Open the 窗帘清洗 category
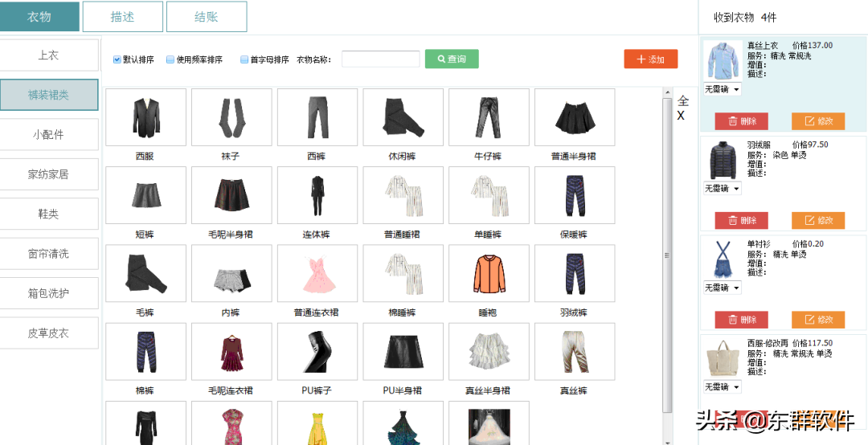Screen dimensions: 868x445 [x=49, y=254]
